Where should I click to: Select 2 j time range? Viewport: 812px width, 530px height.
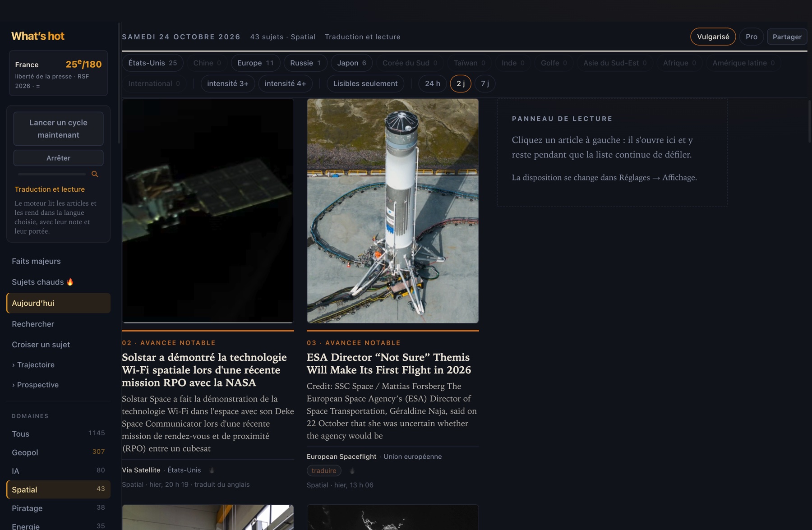point(461,83)
